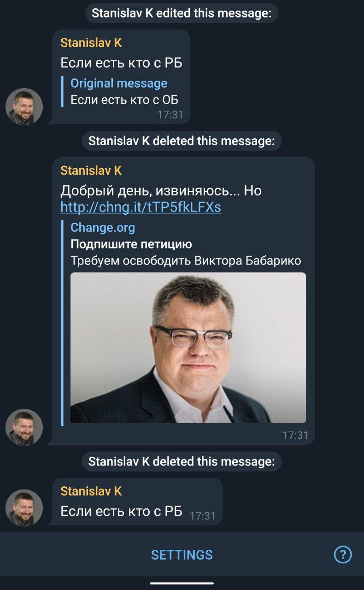Open the petition preview photo
The height and width of the screenshot is (590, 364).
coord(188,348)
